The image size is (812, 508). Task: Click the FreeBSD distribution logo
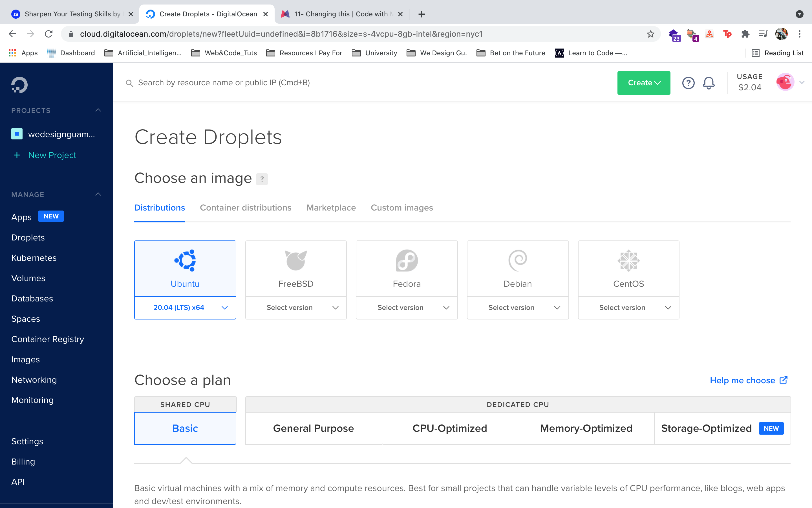(x=295, y=260)
